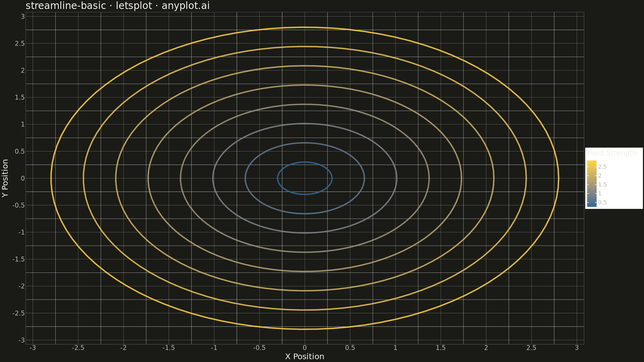Click the x-axis tick label -1.5
The width and height of the screenshot is (644, 362).
pyautogui.click(x=169, y=348)
